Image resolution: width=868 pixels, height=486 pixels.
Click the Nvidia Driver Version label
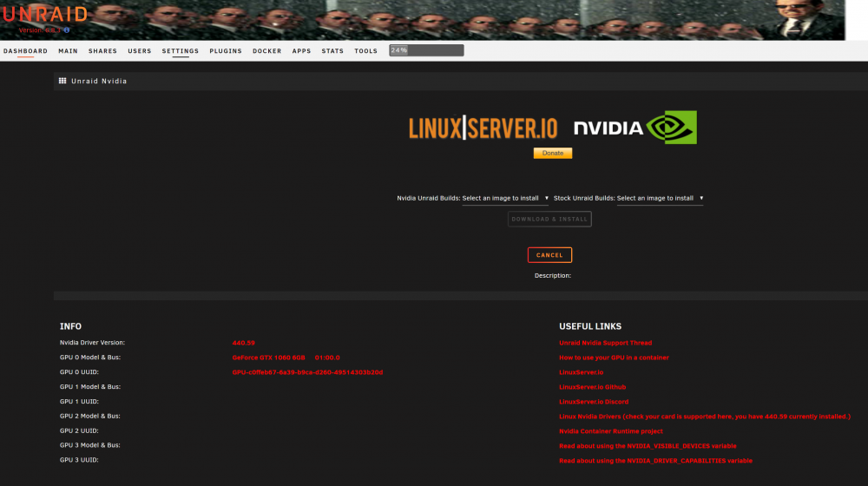click(x=93, y=343)
